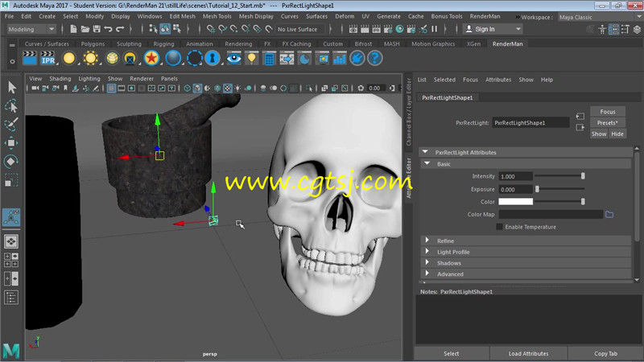Click the bar chart statistics shelf icon
644x362 pixels.
[339, 58]
